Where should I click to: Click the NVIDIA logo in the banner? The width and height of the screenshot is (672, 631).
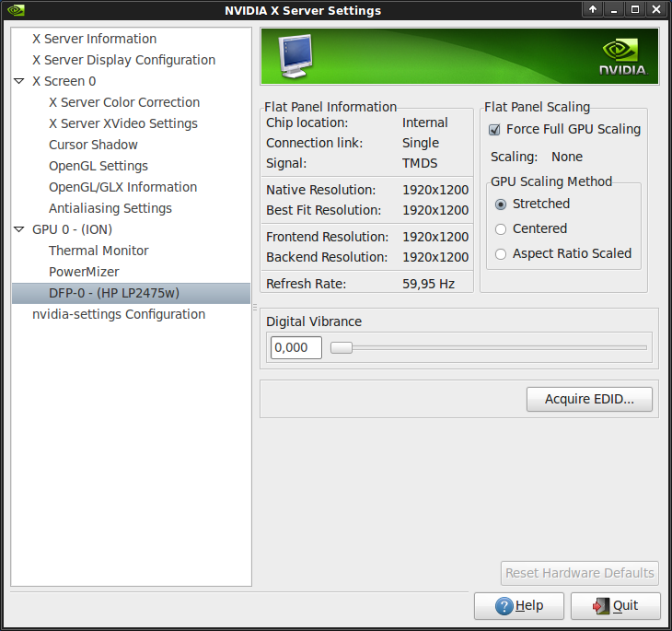point(622,57)
